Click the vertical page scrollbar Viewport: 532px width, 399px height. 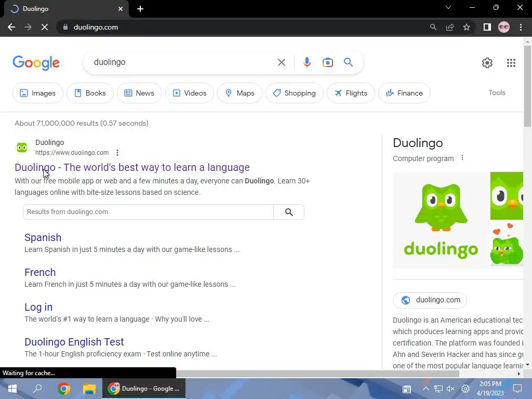tap(527, 86)
